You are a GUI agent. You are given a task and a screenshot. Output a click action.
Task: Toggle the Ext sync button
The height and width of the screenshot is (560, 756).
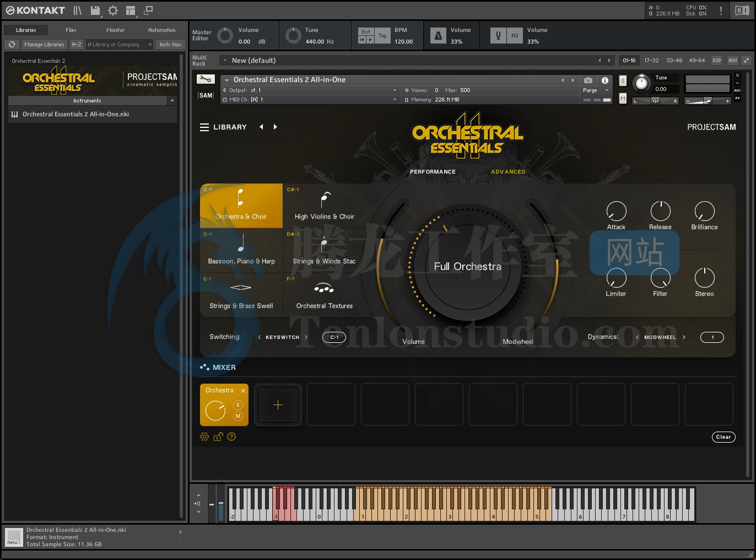tap(366, 31)
